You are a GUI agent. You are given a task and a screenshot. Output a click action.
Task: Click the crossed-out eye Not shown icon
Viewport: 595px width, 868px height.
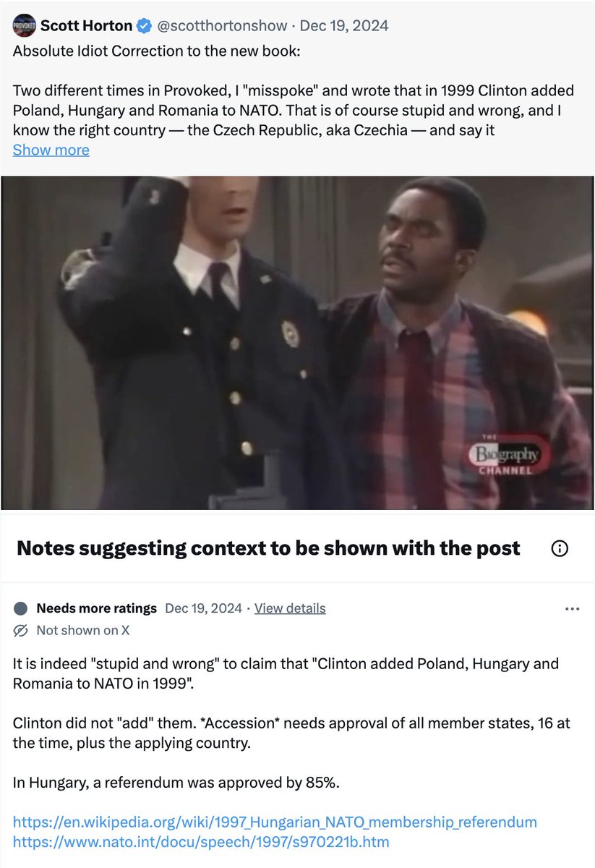tap(22, 630)
